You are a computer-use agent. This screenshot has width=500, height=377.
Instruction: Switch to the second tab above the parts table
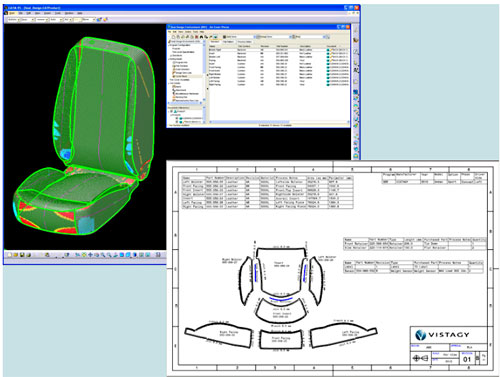click(x=228, y=42)
